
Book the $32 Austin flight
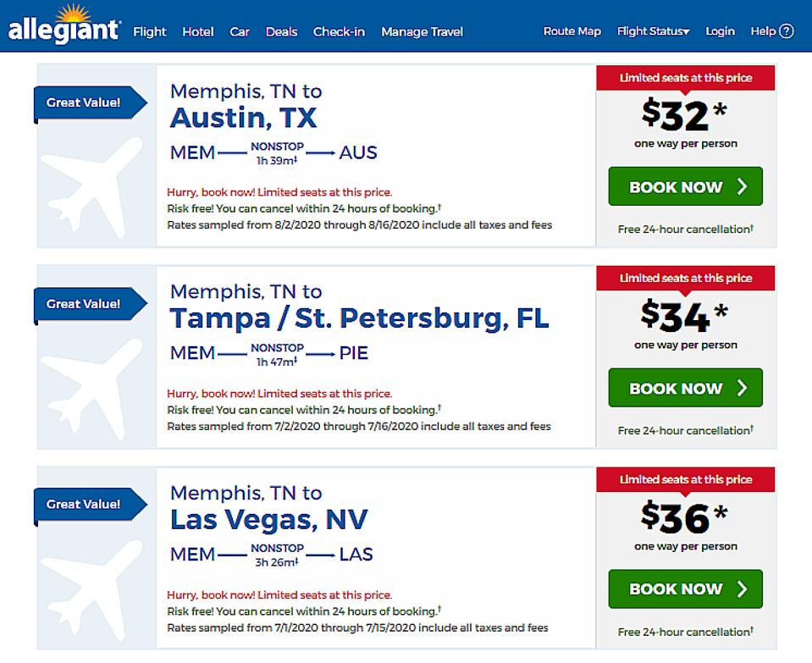coord(685,186)
